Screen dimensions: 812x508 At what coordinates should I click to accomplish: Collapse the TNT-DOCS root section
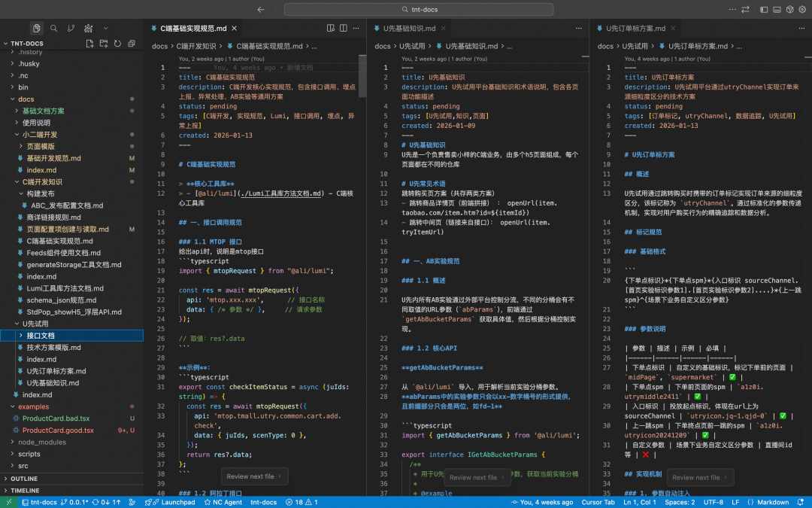pos(27,44)
